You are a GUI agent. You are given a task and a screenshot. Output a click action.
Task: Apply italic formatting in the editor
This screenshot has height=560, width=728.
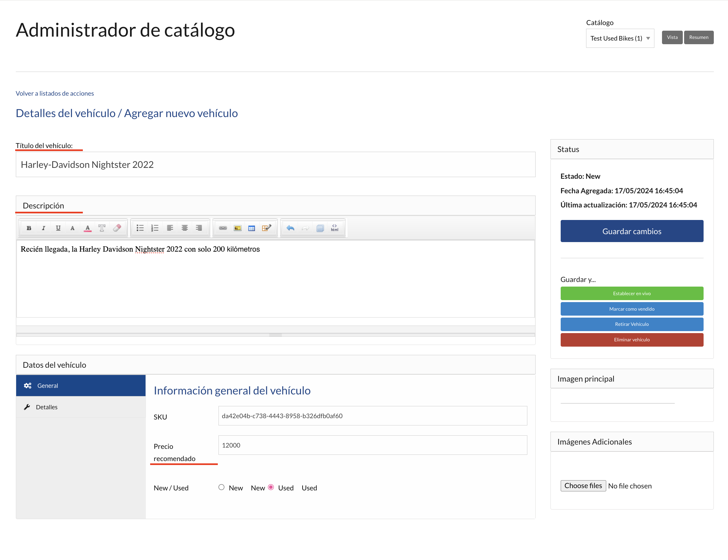(x=43, y=228)
